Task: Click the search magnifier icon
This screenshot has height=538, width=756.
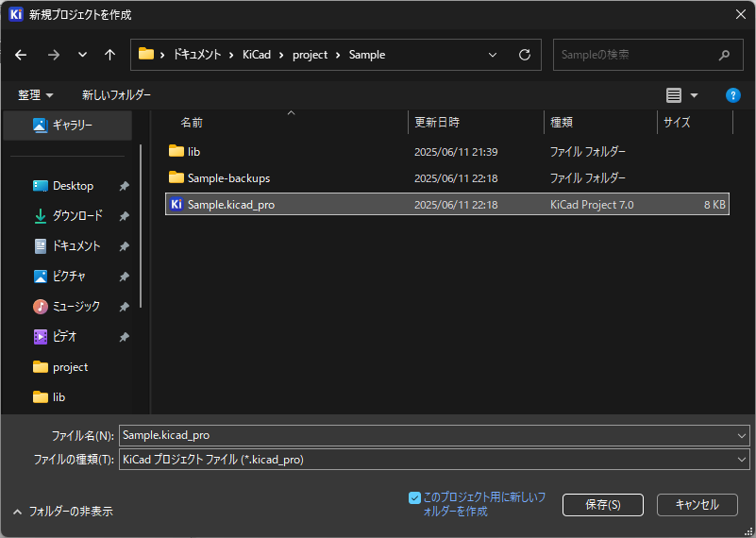Action: pos(724,55)
